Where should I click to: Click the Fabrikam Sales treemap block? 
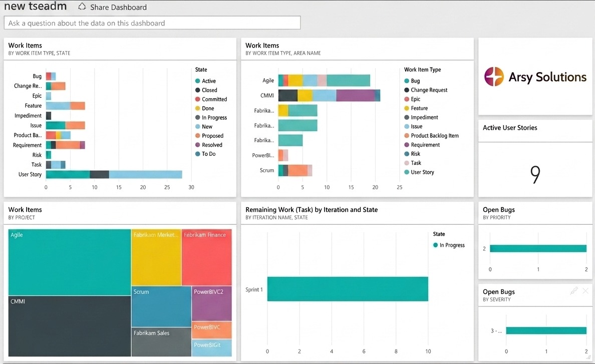(161, 342)
